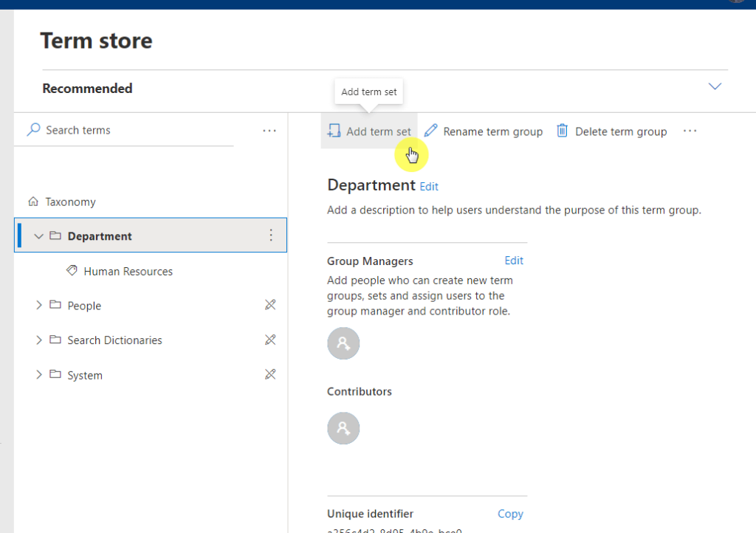The image size is (756, 533).
Task: Click the Recommended heading
Action: (87, 89)
